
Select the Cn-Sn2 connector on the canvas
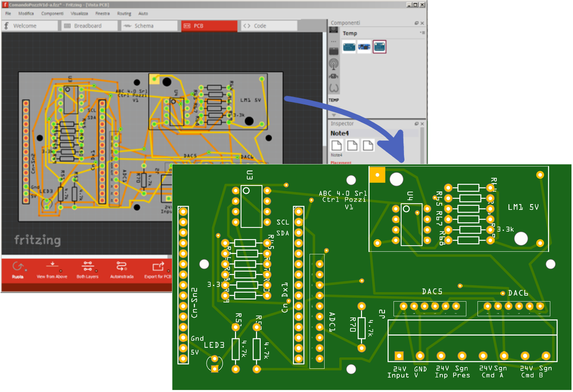26,151
